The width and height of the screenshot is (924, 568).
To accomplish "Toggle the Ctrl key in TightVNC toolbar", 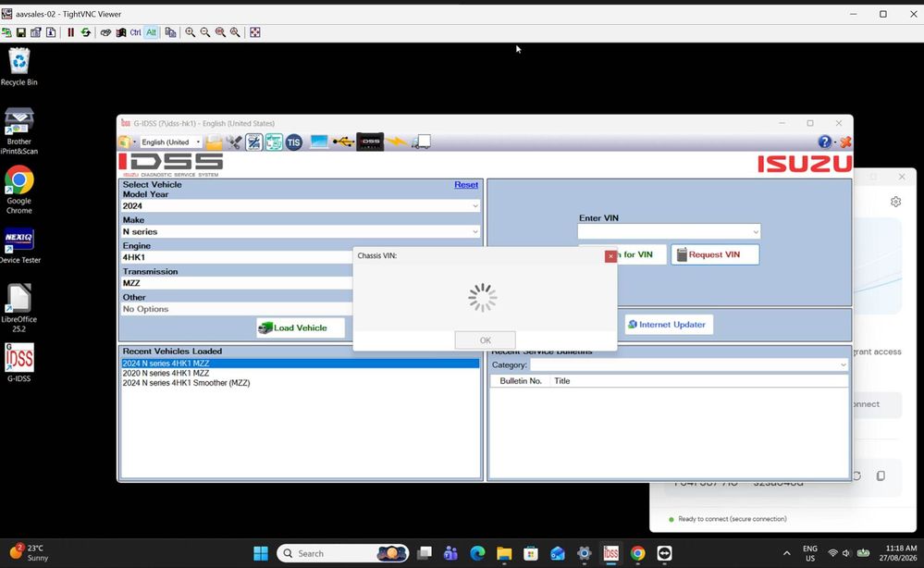I will (136, 32).
